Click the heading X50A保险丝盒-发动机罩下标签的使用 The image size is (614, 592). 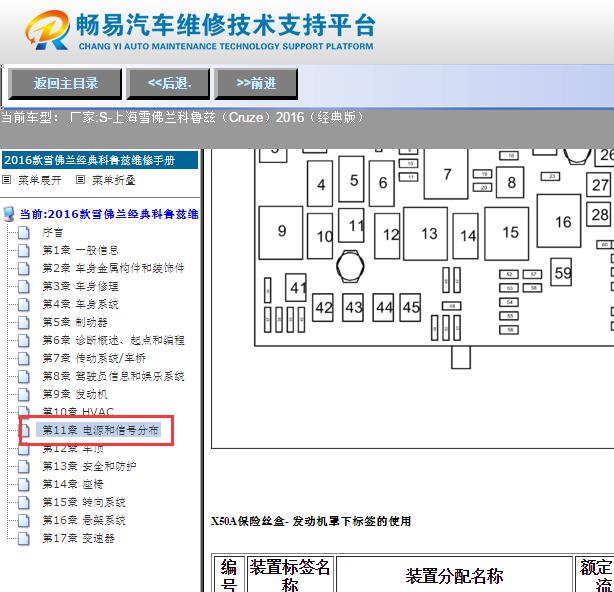(311, 521)
